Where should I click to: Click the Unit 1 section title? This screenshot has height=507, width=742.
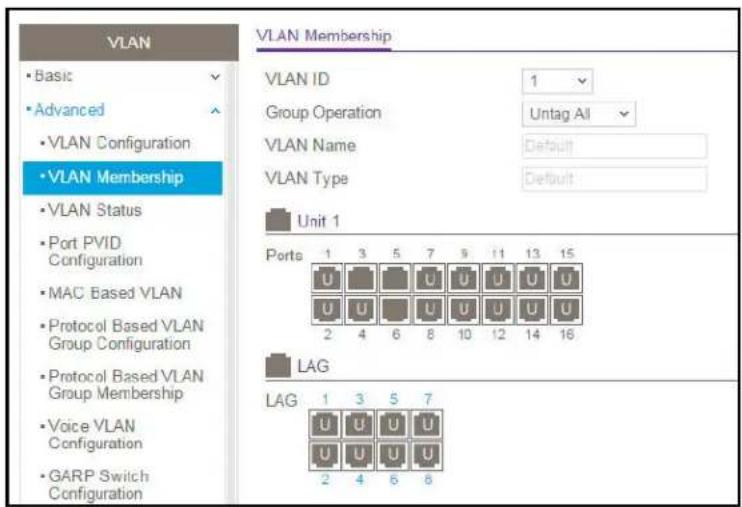[318, 221]
